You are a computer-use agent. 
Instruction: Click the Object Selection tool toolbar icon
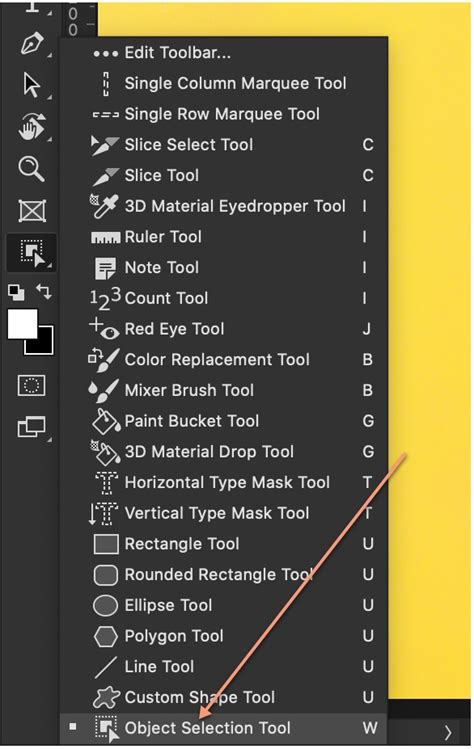(x=32, y=252)
